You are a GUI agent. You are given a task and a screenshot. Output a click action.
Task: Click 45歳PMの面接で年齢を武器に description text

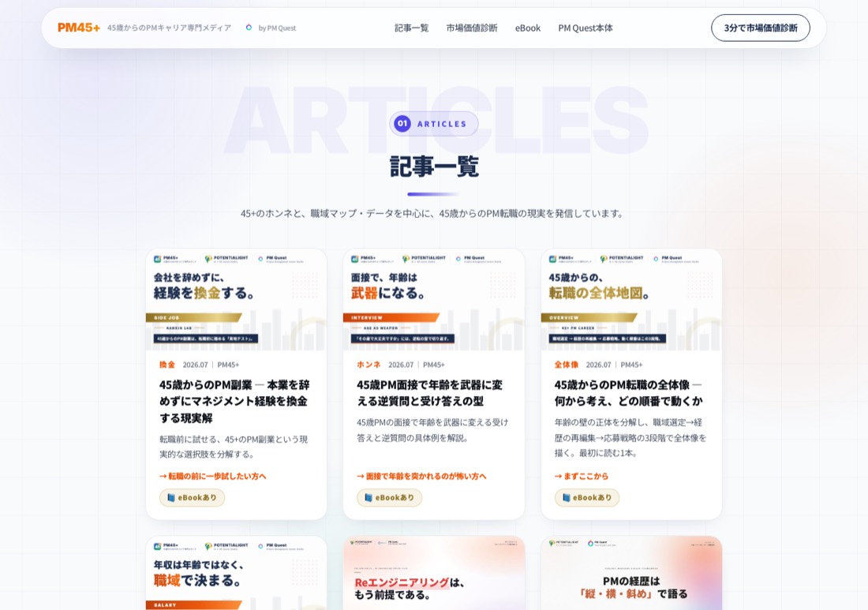[432, 430]
